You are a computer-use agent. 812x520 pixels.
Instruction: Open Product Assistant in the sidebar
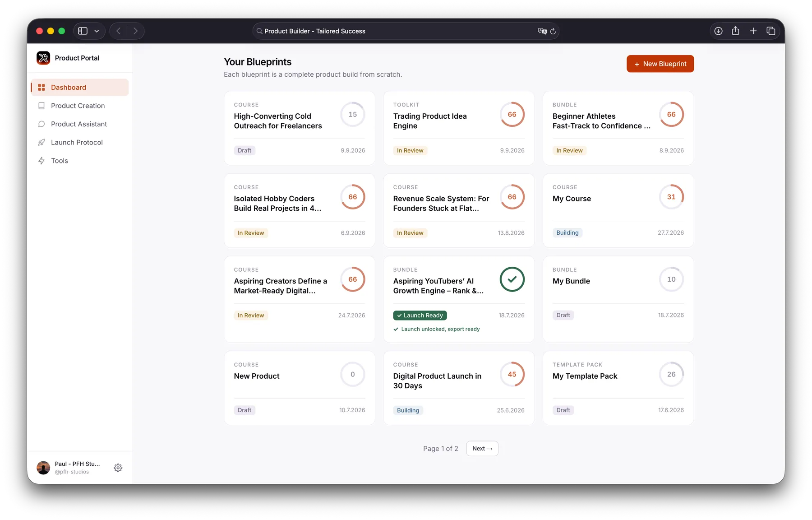click(x=80, y=124)
